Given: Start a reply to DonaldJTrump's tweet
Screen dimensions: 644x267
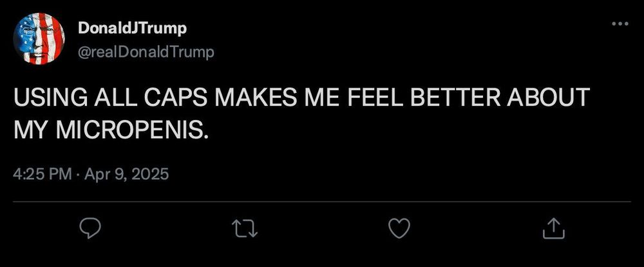Looking at the screenshot, I should pos(90,229).
